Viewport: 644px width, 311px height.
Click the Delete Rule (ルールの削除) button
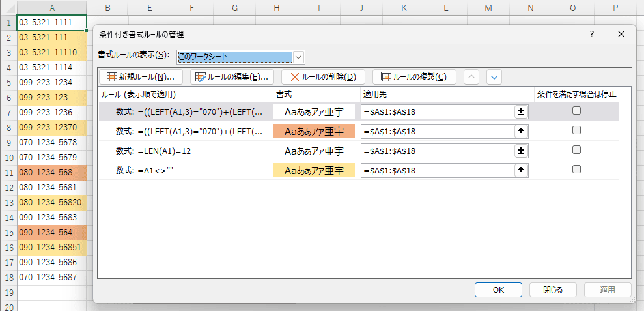pos(323,77)
